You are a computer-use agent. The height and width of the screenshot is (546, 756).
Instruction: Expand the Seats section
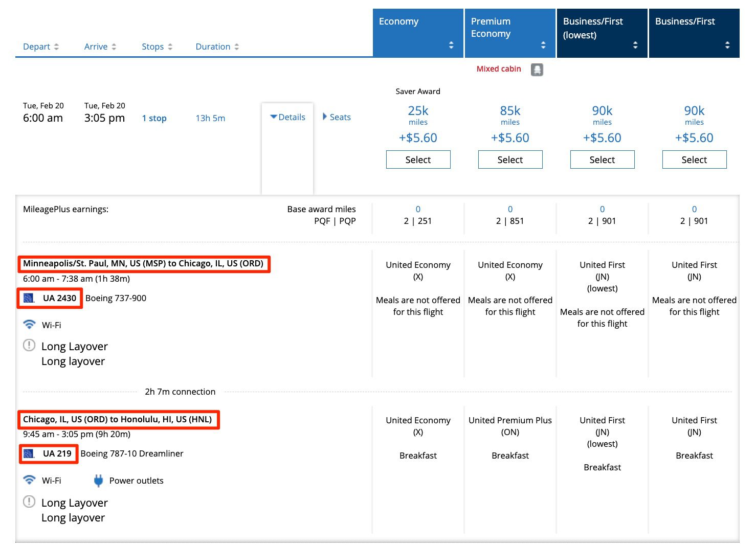tap(337, 117)
